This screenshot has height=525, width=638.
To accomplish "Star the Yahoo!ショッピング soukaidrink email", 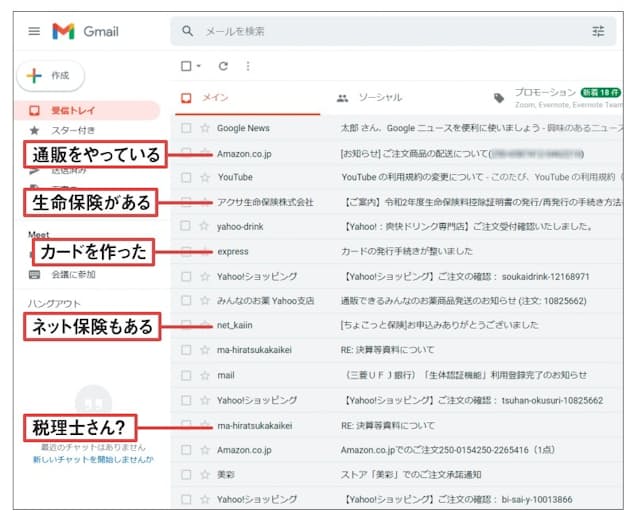I will [205, 277].
